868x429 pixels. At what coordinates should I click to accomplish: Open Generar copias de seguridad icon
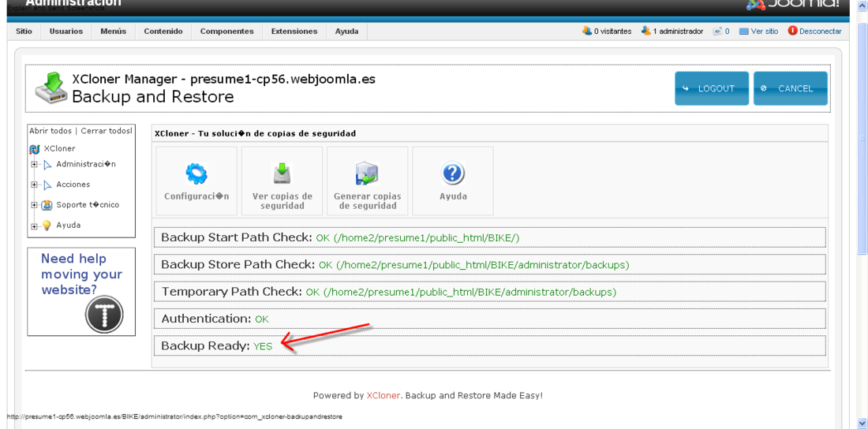[366, 173]
